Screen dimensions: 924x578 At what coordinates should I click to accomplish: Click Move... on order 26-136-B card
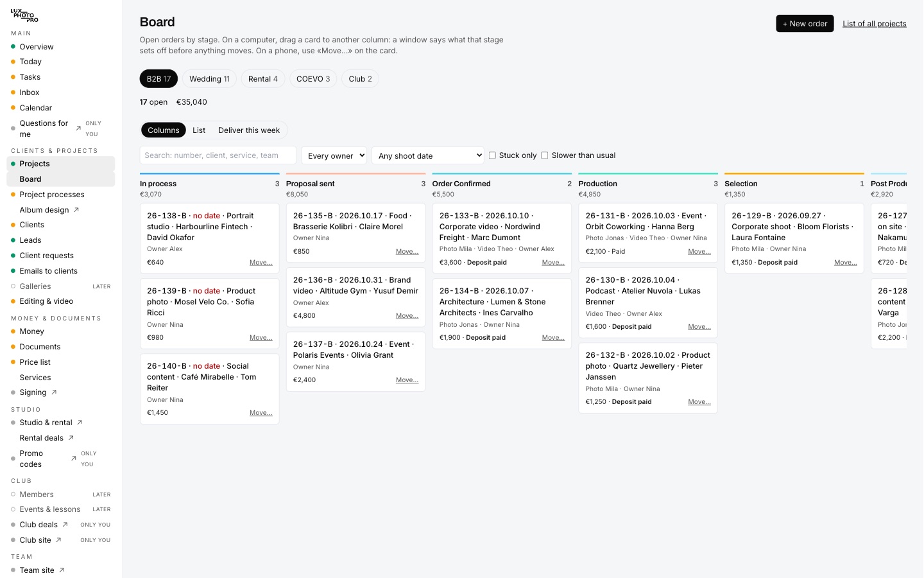tap(407, 316)
